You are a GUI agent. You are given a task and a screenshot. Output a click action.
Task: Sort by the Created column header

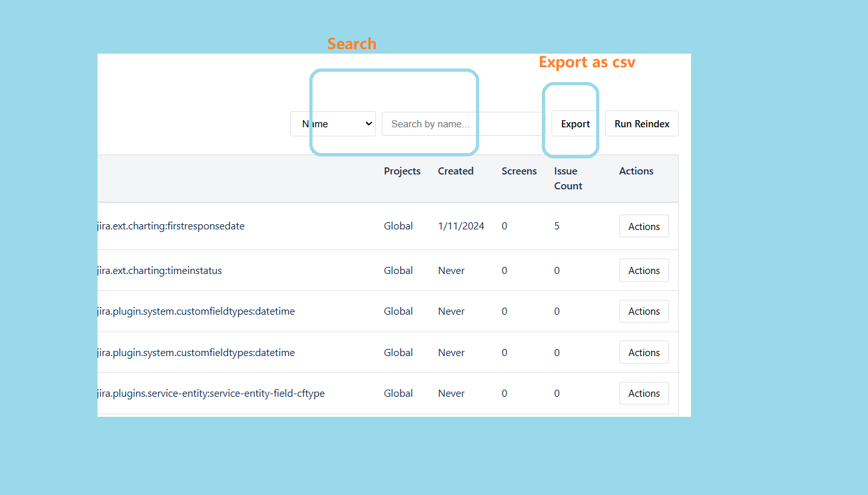pos(455,171)
